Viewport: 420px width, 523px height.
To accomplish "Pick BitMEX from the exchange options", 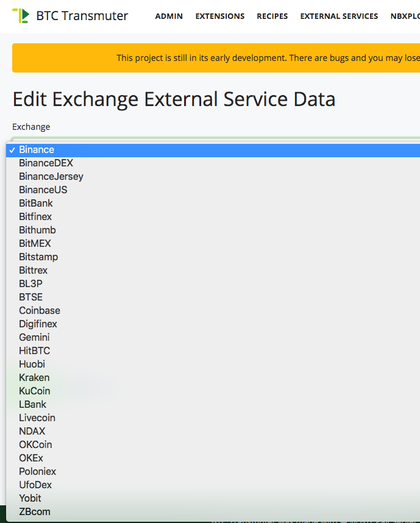I will (x=213, y=243).
